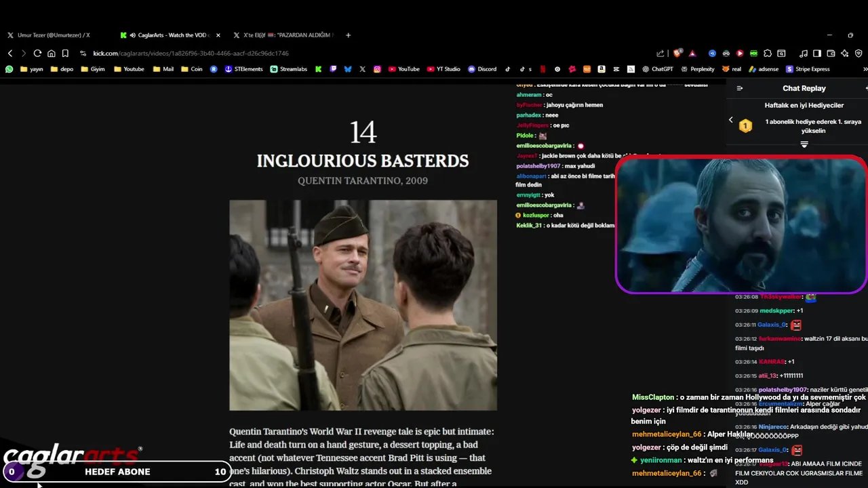Close the CaglarArts tab
This screenshot has height=488, width=868.
[218, 35]
